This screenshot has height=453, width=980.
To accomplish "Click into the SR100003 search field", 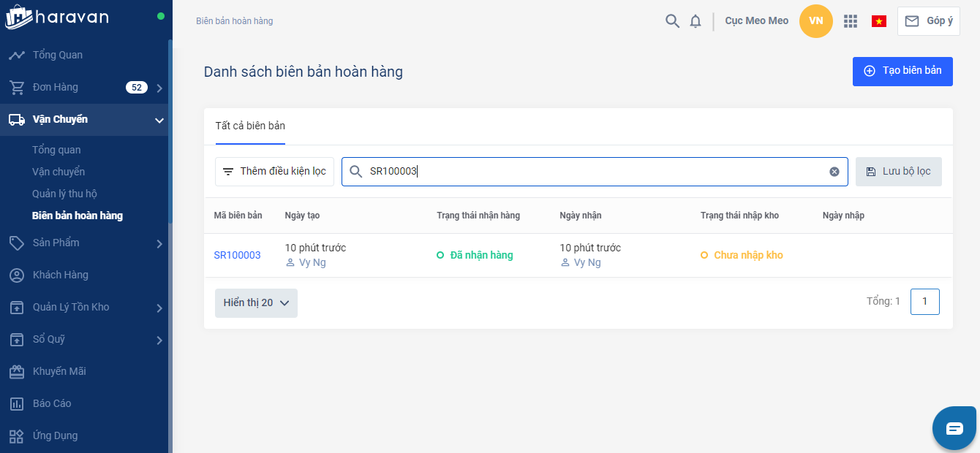I will pos(585,172).
